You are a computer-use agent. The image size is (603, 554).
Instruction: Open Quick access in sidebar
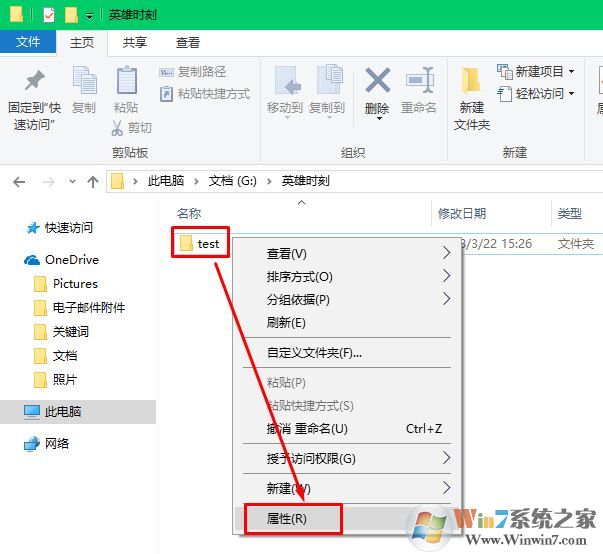coord(60,228)
